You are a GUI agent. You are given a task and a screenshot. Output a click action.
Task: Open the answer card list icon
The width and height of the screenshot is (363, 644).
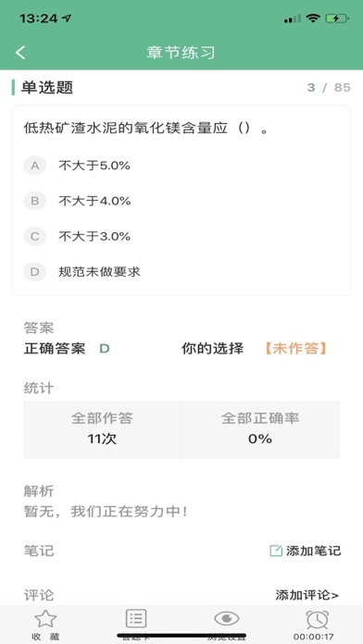(x=136, y=618)
